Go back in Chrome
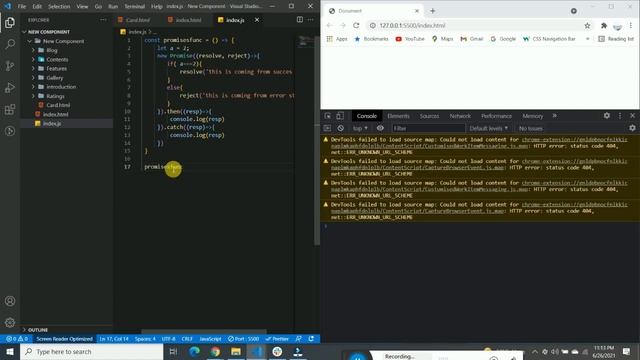This screenshot has width=640, height=360. tap(329, 25)
